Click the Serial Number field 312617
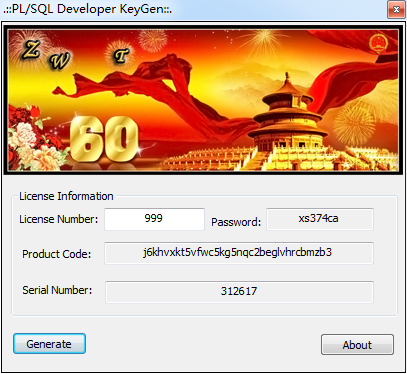This screenshot has width=407, height=374. pyautogui.click(x=239, y=292)
